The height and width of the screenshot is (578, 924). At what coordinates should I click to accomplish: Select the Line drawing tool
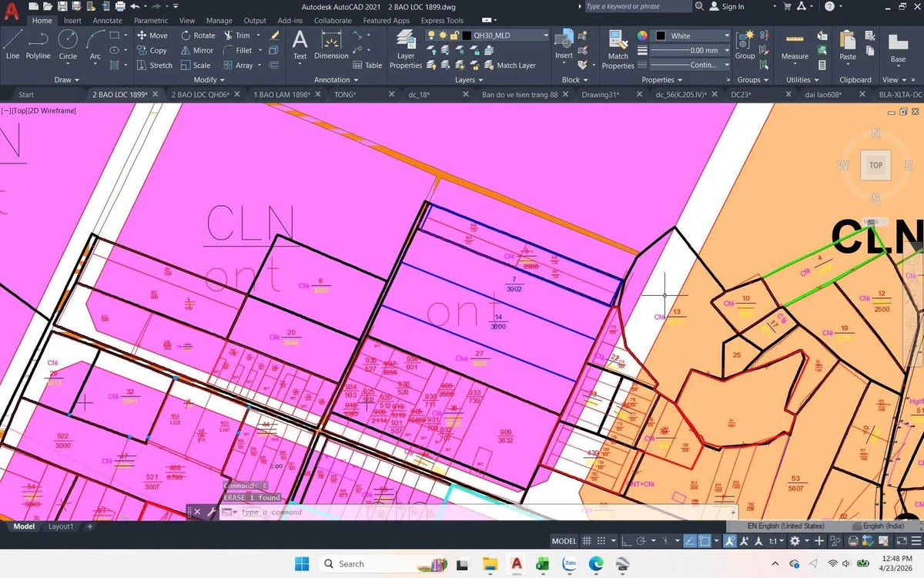[x=12, y=45]
